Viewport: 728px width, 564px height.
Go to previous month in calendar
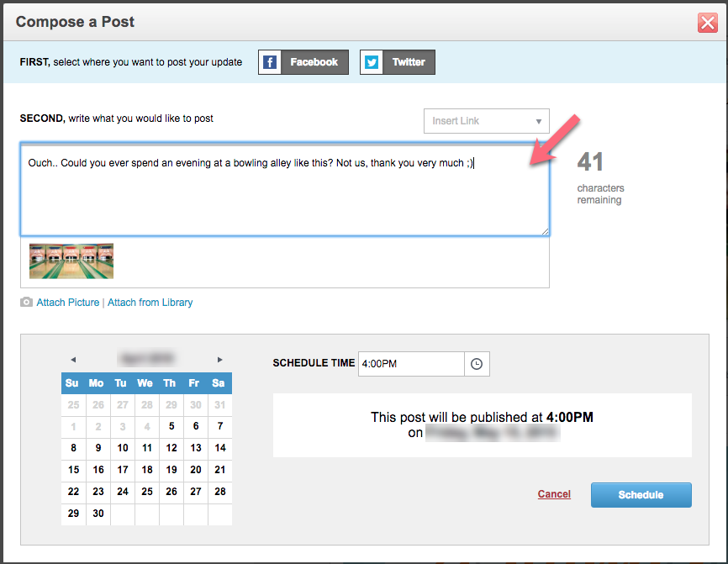coord(73,360)
